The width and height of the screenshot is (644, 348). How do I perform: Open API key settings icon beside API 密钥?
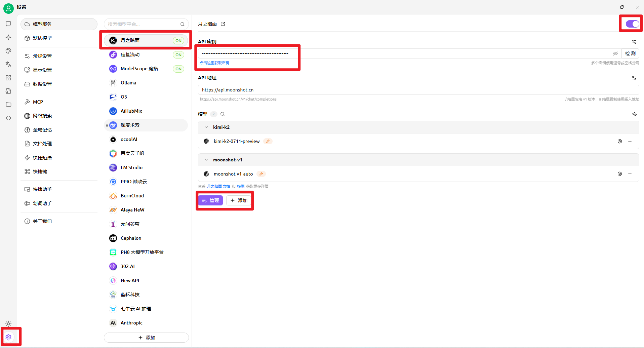click(634, 42)
